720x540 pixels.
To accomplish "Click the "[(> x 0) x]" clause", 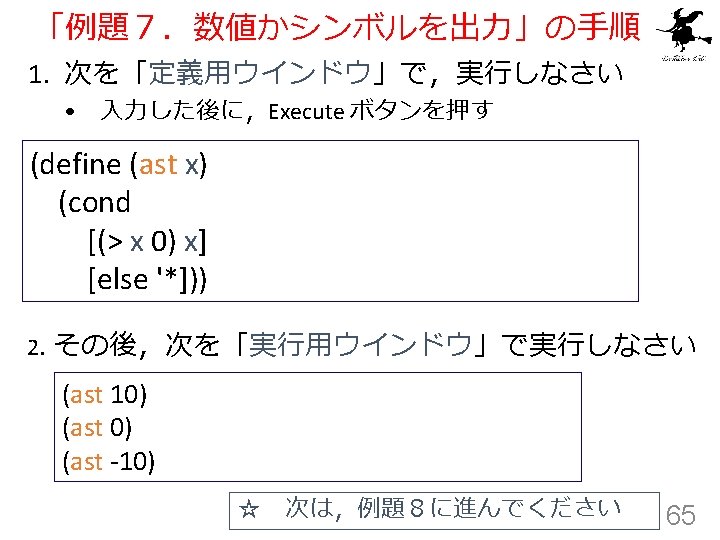I will click(x=147, y=241).
